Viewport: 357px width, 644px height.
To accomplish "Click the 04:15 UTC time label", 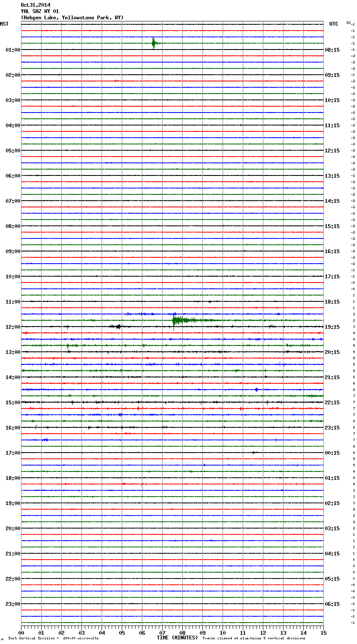I will (332, 554).
